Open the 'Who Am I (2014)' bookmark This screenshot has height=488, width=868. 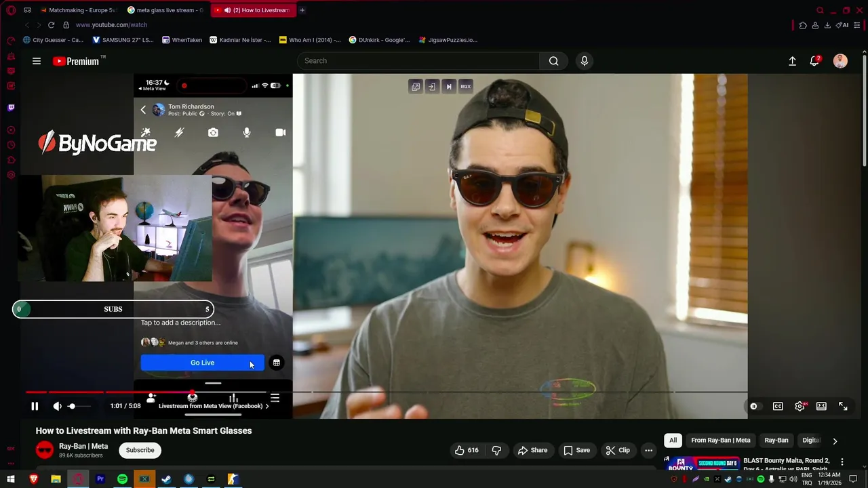tap(310, 40)
